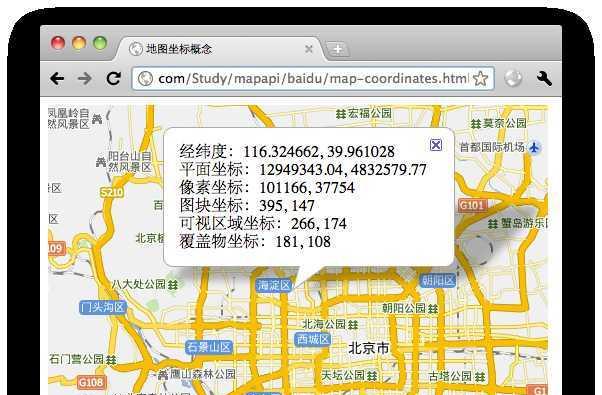This screenshot has height=395, width=602.
Task: Click the 宏福公园 park label
Action: pyautogui.click(x=364, y=113)
